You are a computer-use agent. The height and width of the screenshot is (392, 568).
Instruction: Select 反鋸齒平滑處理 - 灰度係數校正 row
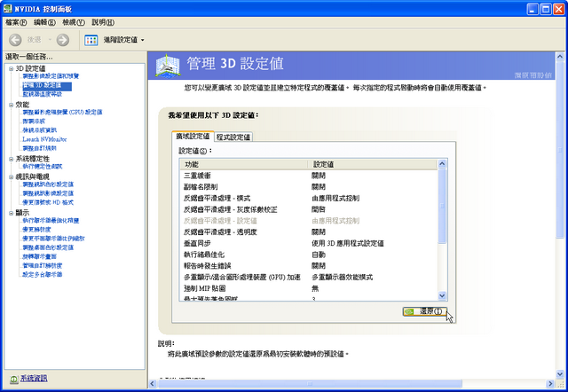coord(309,209)
